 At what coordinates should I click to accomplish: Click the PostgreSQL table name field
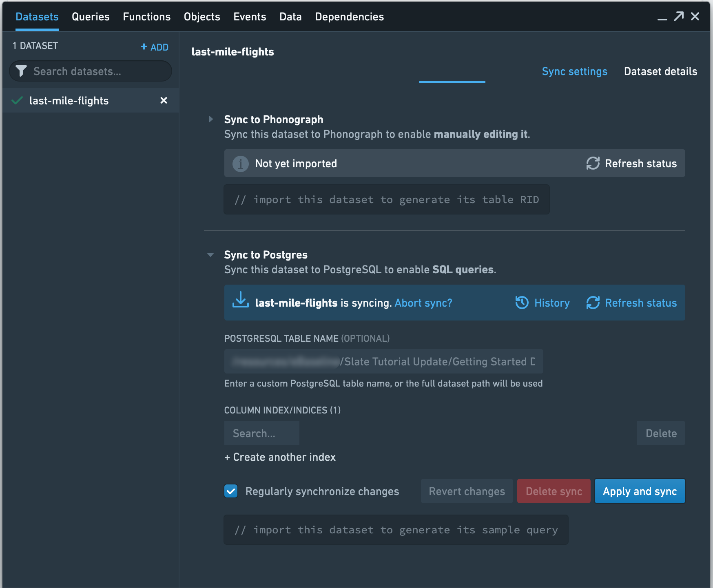coord(383,361)
